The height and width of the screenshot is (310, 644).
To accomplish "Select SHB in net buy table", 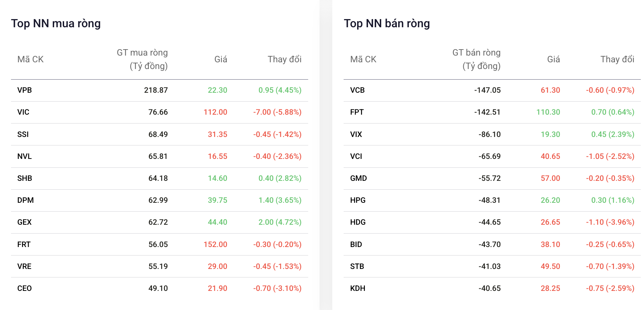I will tap(25, 178).
